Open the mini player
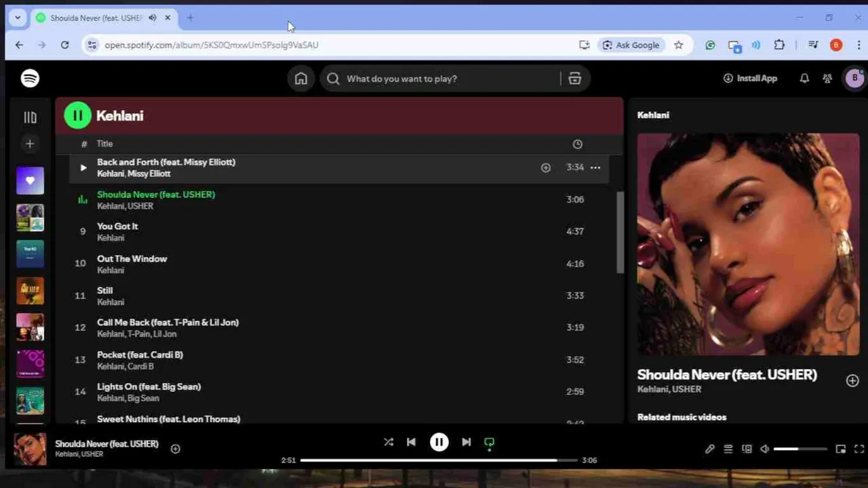 pyautogui.click(x=841, y=449)
